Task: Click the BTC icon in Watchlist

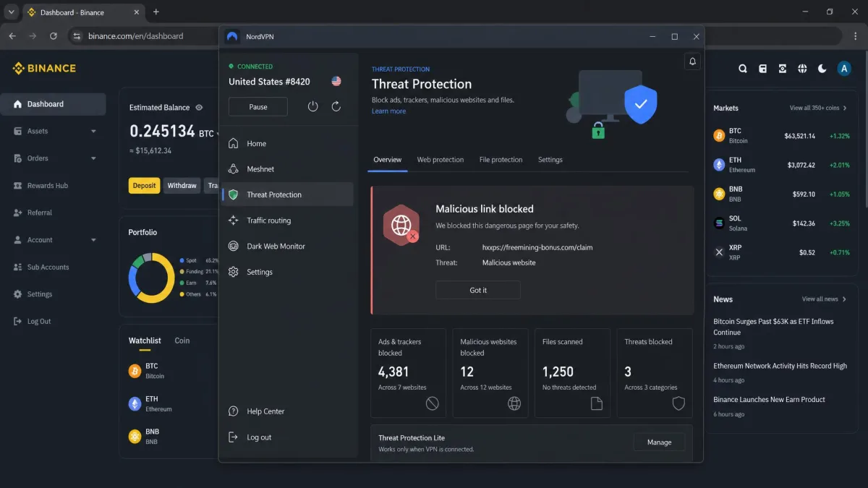Action: tap(135, 371)
